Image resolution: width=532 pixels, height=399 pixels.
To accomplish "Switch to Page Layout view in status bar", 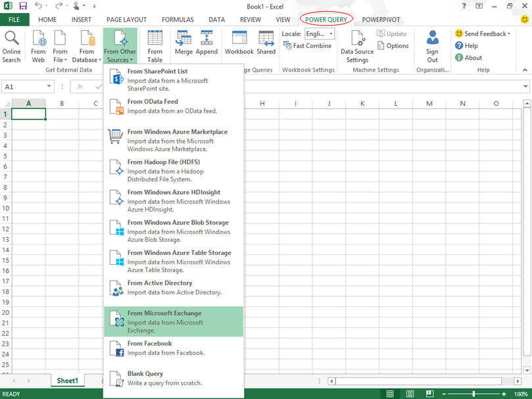I will (410, 394).
